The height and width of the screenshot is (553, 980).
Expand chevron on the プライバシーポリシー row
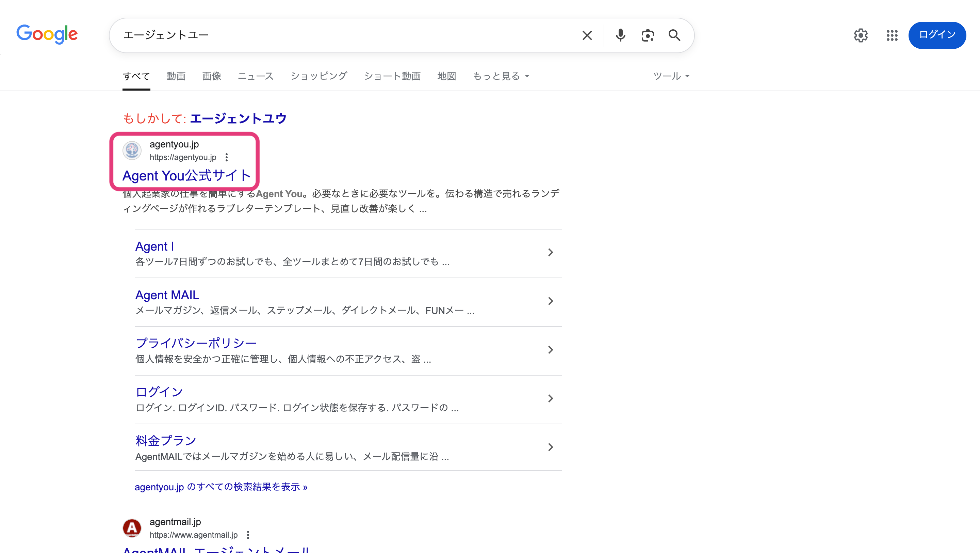pos(550,350)
